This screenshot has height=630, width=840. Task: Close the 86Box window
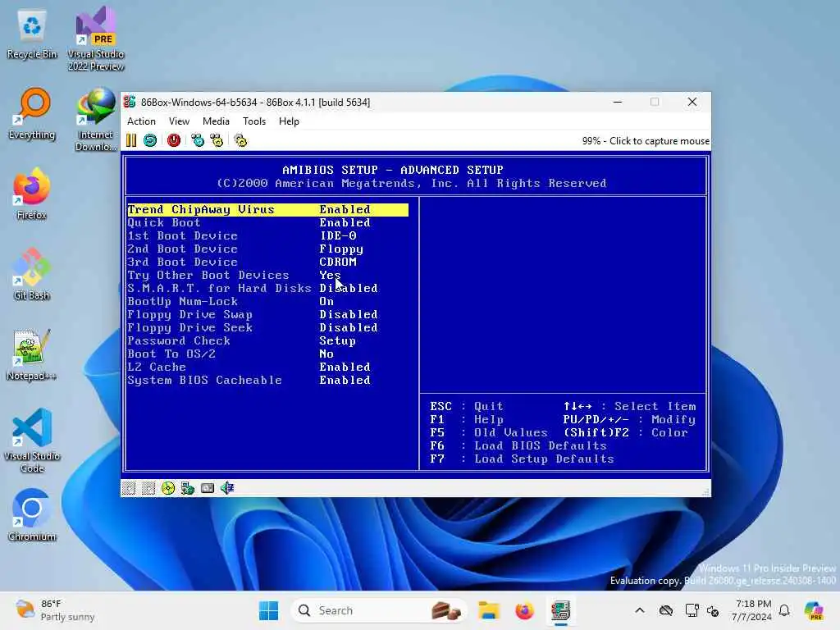click(692, 102)
